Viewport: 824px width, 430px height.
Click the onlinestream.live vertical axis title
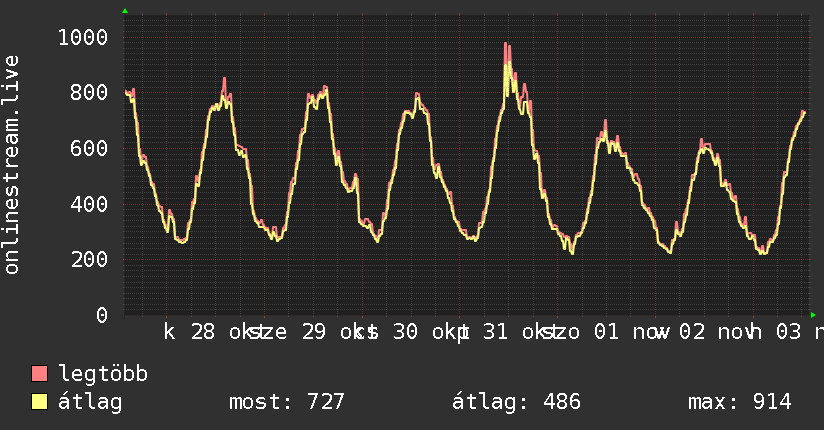[x=11, y=165]
